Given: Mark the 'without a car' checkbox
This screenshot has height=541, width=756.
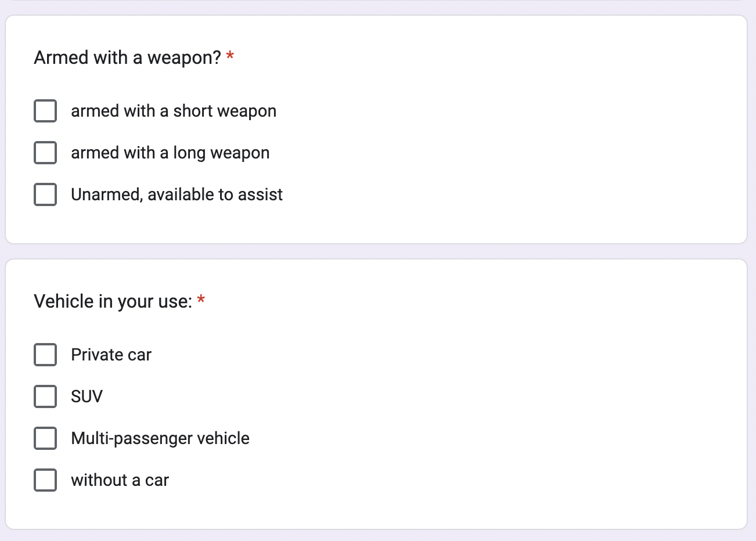Looking at the screenshot, I should [x=45, y=480].
